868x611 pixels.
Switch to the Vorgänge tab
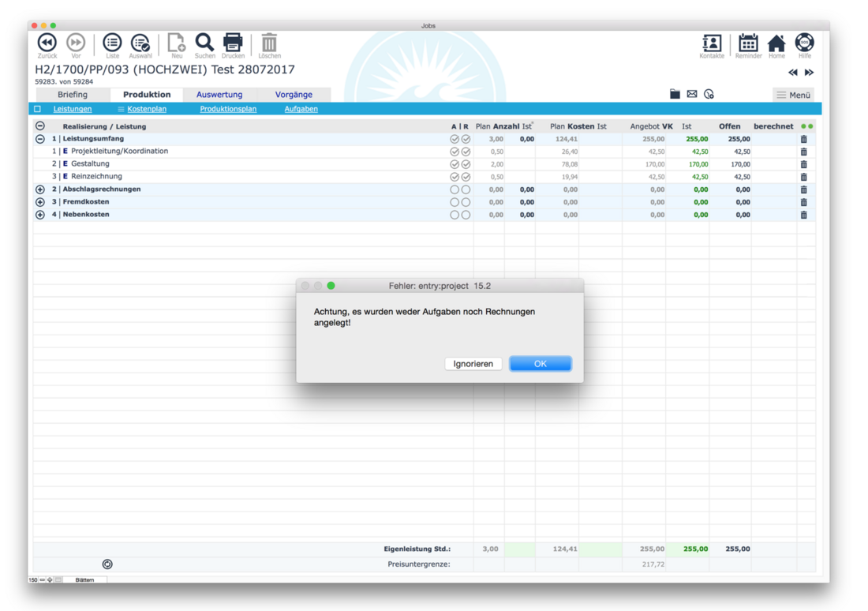[294, 95]
